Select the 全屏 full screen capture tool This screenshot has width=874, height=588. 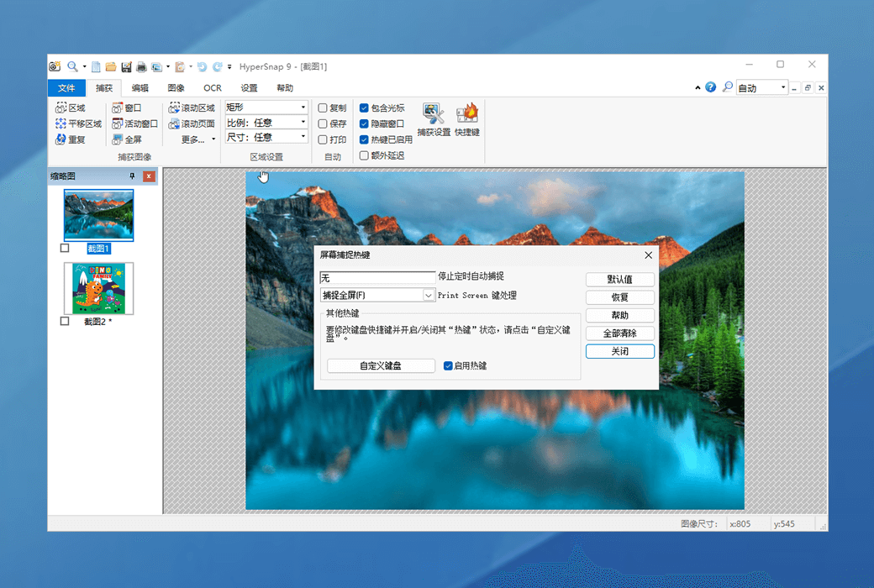tap(127, 139)
